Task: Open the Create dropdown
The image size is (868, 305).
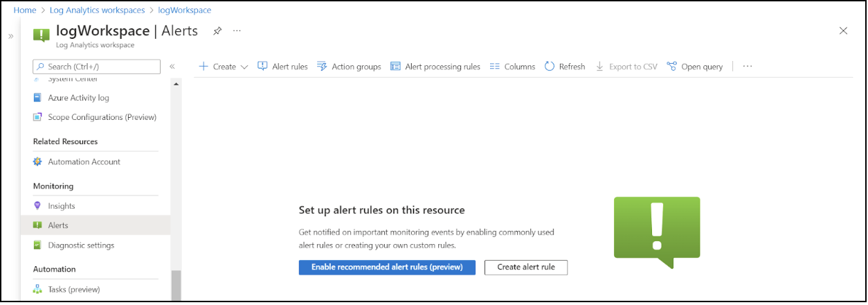Action: 224,67
